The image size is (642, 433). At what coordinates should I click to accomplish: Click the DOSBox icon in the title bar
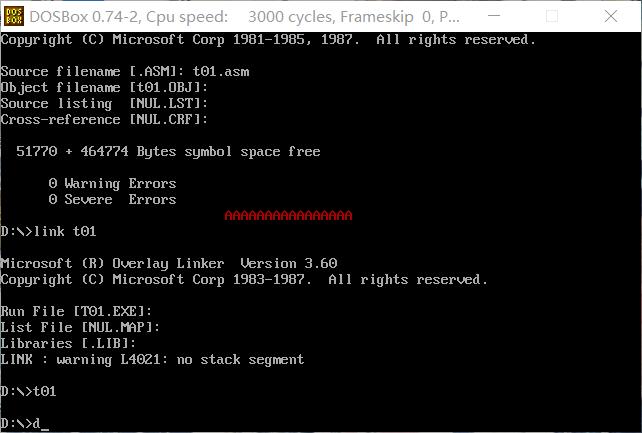click(13, 16)
